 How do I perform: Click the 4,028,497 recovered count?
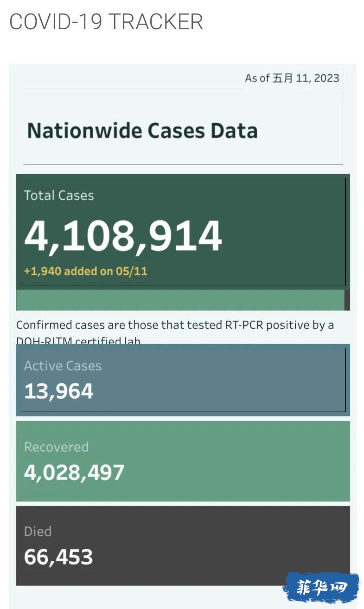tap(74, 473)
